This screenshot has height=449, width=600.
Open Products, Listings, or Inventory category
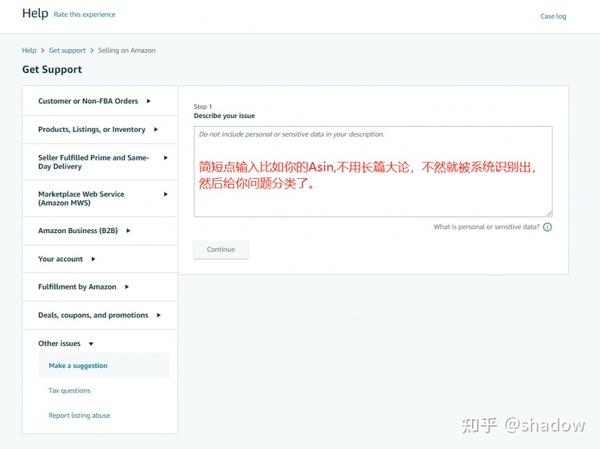(x=92, y=129)
